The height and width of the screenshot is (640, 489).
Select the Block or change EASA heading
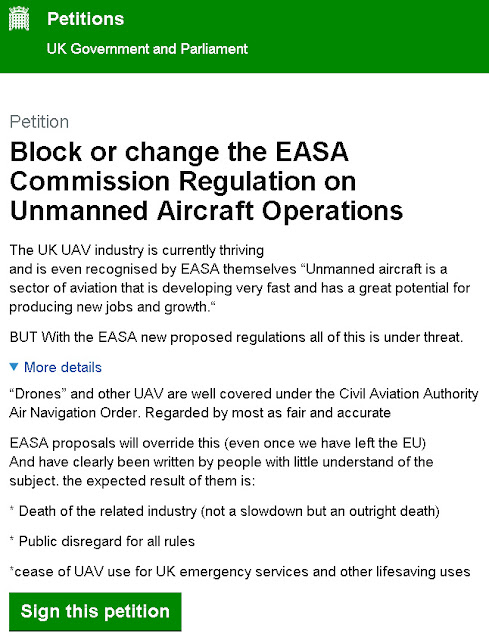[206, 181]
